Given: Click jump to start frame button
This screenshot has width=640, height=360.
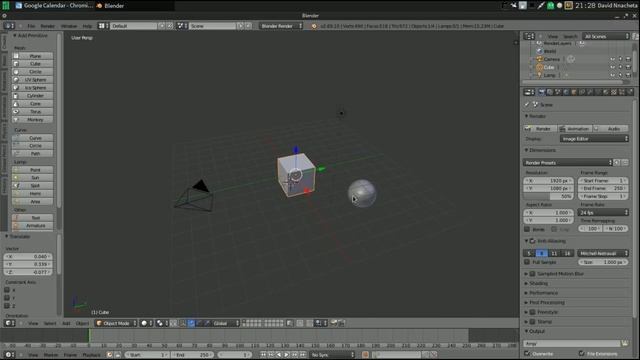Looking at the screenshot, I should click(x=263, y=355).
